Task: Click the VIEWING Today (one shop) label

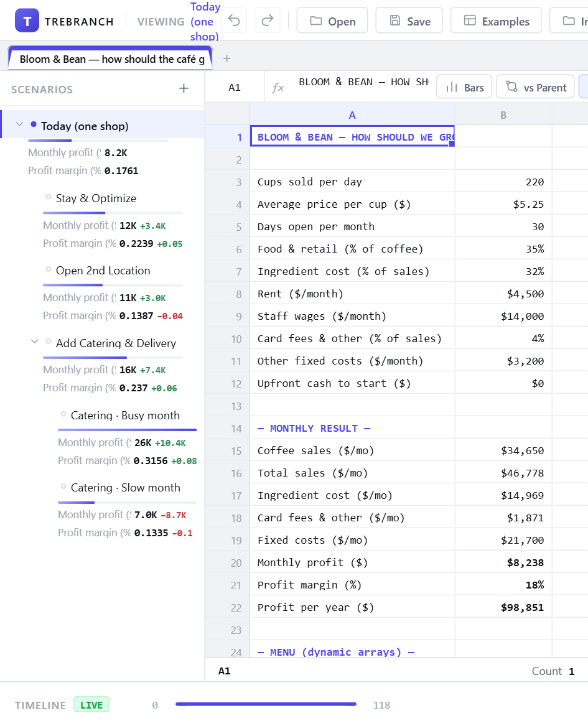Action: 178,21
